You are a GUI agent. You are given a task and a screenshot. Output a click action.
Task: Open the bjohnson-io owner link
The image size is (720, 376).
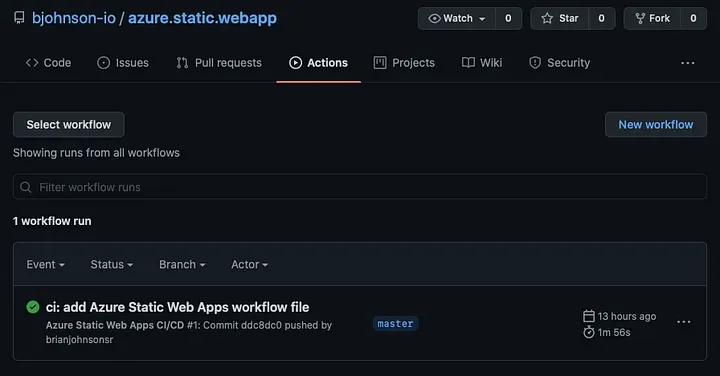coord(73,18)
